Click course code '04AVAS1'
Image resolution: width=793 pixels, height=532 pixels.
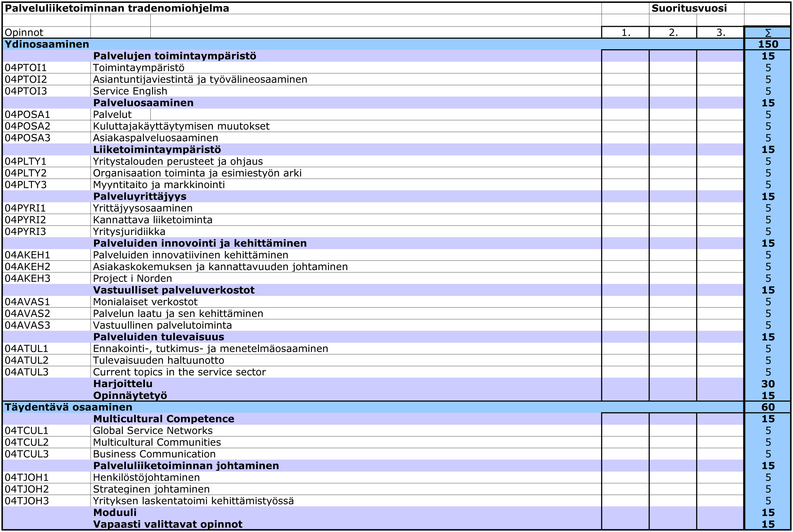tap(27, 302)
